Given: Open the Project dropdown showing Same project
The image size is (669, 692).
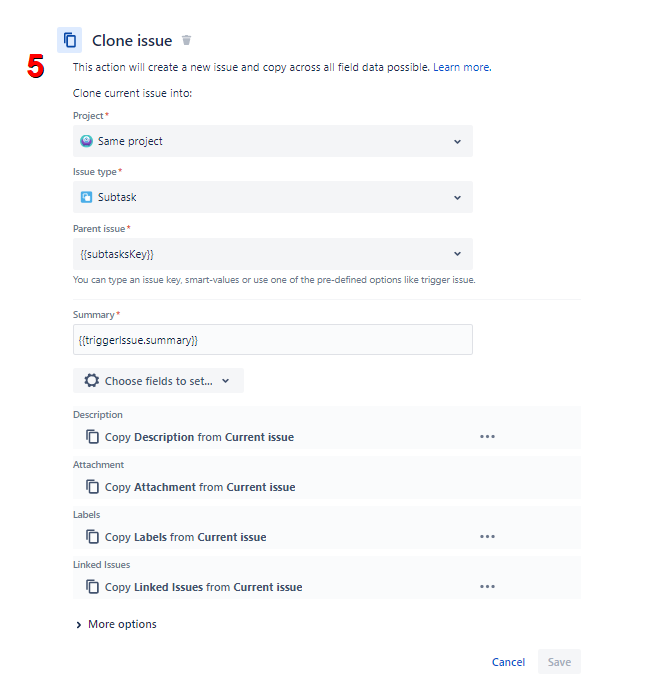Looking at the screenshot, I should tap(273, 141).
